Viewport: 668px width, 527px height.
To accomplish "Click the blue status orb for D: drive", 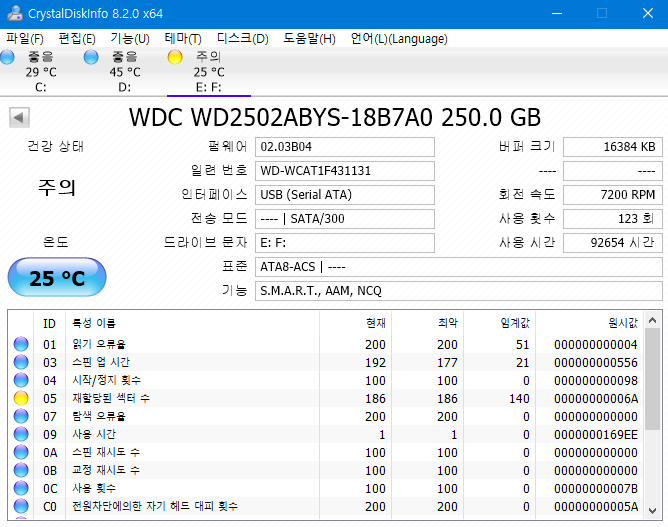I will pos(91,57).
